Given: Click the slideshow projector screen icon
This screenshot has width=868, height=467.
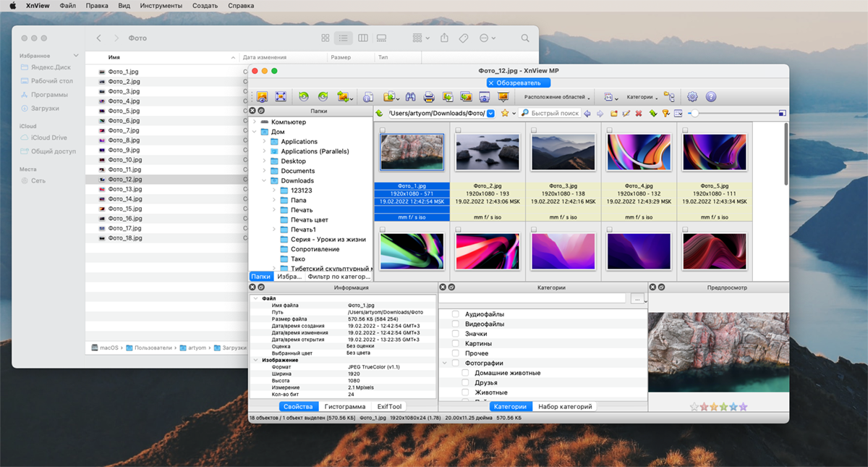Looking at the screenshot, I should coord(503,97).
